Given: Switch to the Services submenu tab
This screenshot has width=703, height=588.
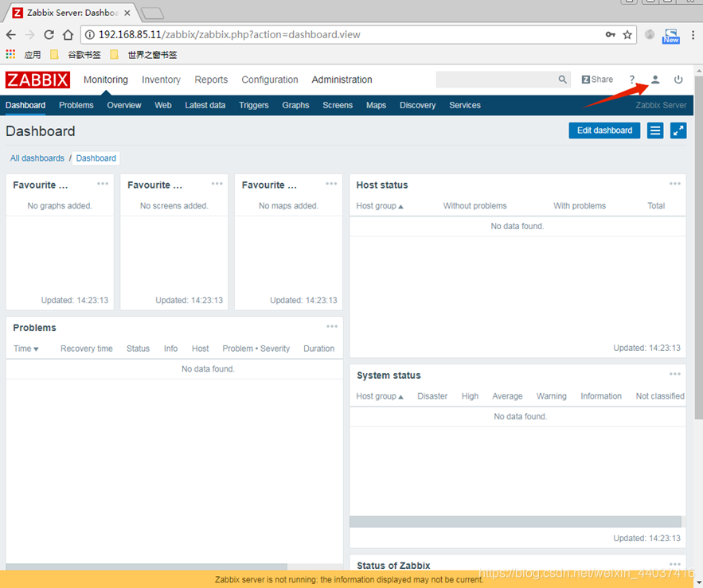Looking at the screenshot, I should pos(464,105).
